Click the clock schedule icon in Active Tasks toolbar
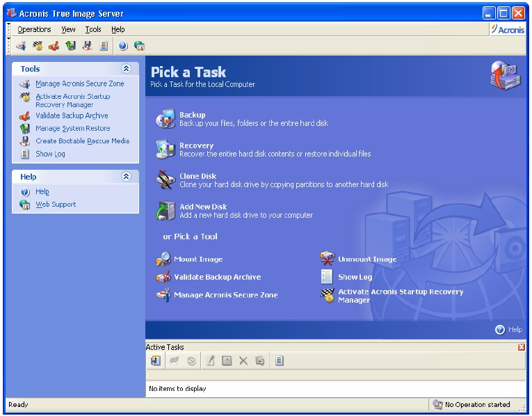Screen dimensions: 532x416 point(227,360)
